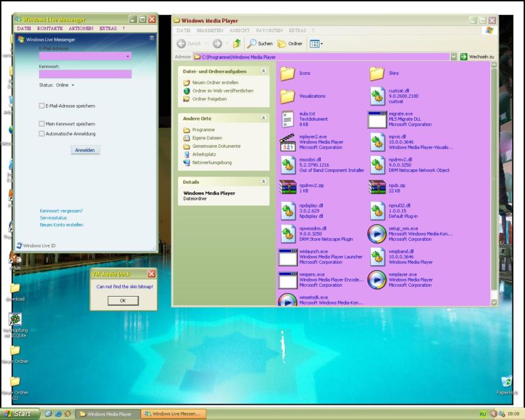Open Messenger AKTIONEN menu

click(x=81, y=28)
